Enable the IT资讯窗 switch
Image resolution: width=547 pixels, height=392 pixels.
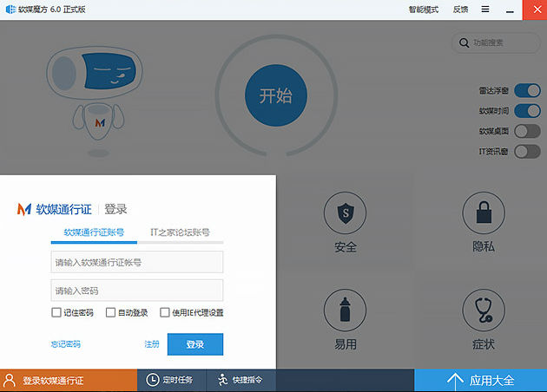(x=527, y=152)
